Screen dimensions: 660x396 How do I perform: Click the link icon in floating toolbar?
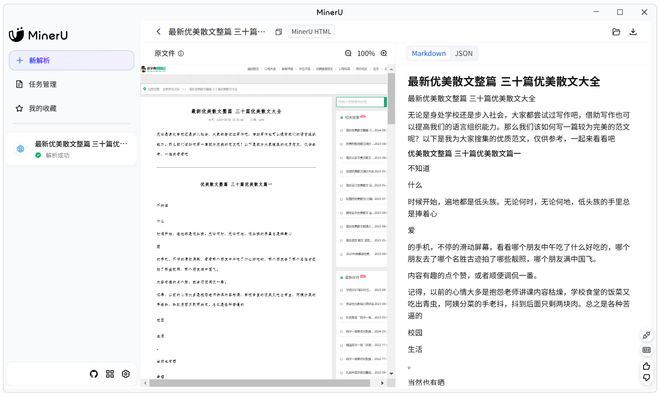pos(647,335)
